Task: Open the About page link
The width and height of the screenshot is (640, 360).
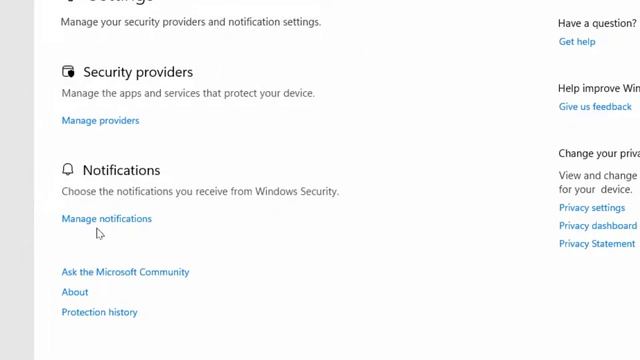Action: [75, 292]
